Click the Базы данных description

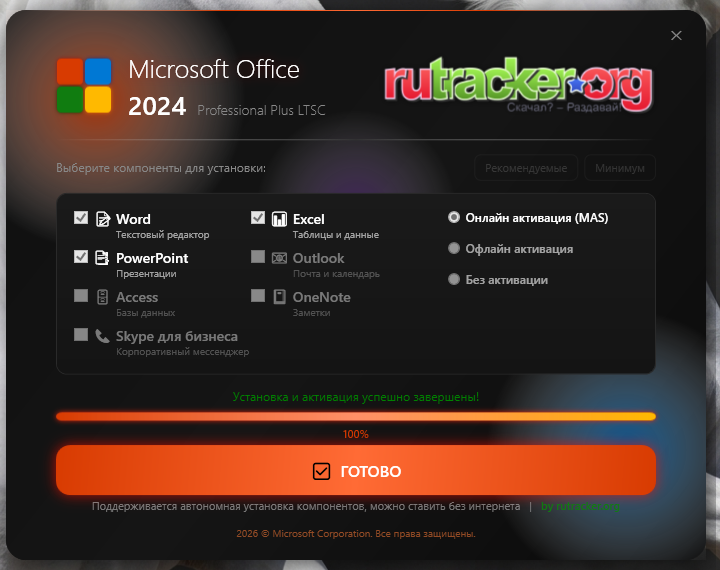click(146, 313)
